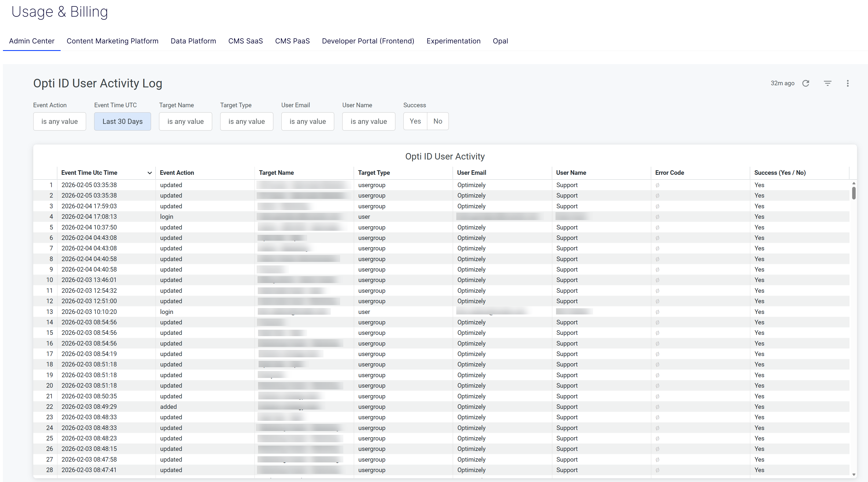Open the Event Action filter dropdown
Image resolution: width=868 pixels, height=482 pixels.
[60, 121]
